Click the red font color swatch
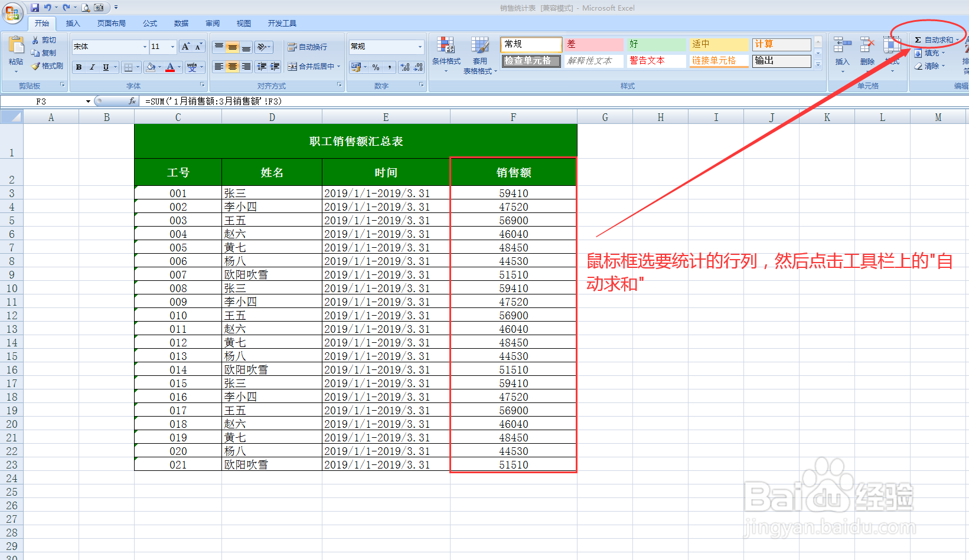The height and width of the screenshot is (560, 969). coord(170,70)
